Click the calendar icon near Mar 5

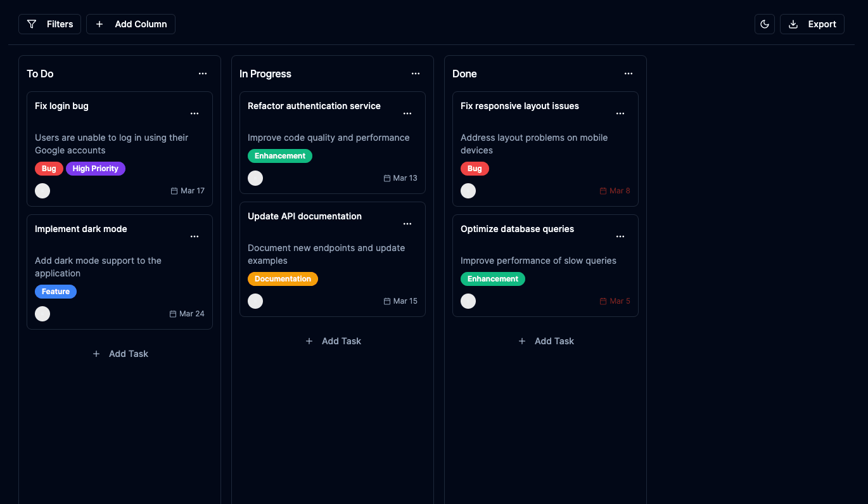click(x=603, y=300)
